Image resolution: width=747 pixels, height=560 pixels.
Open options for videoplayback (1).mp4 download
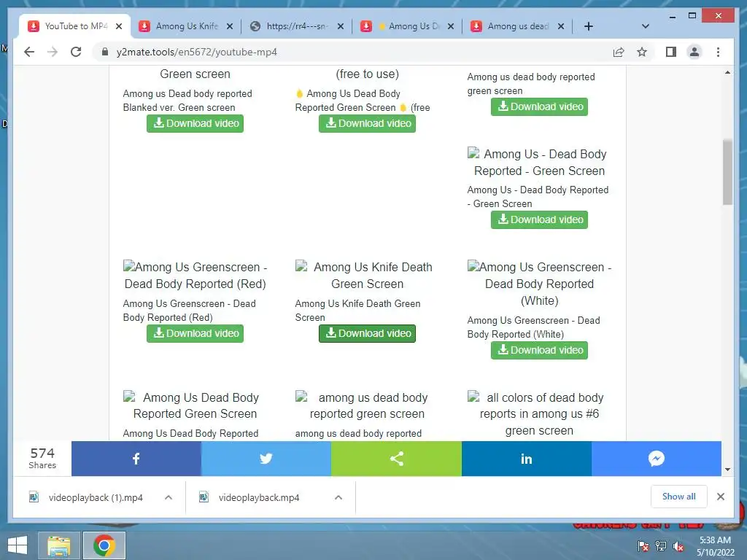pyautogui.click(x=169, y=497)
